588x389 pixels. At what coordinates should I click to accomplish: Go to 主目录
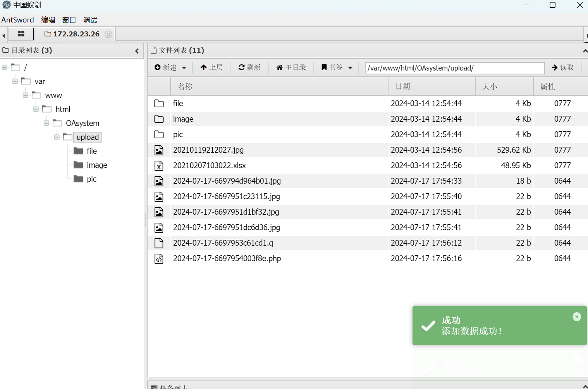point(291,67)
